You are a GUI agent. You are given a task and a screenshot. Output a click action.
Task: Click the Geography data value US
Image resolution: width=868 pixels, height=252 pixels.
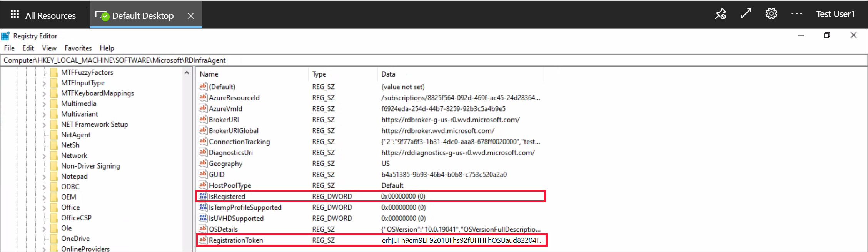pos(386,163)
